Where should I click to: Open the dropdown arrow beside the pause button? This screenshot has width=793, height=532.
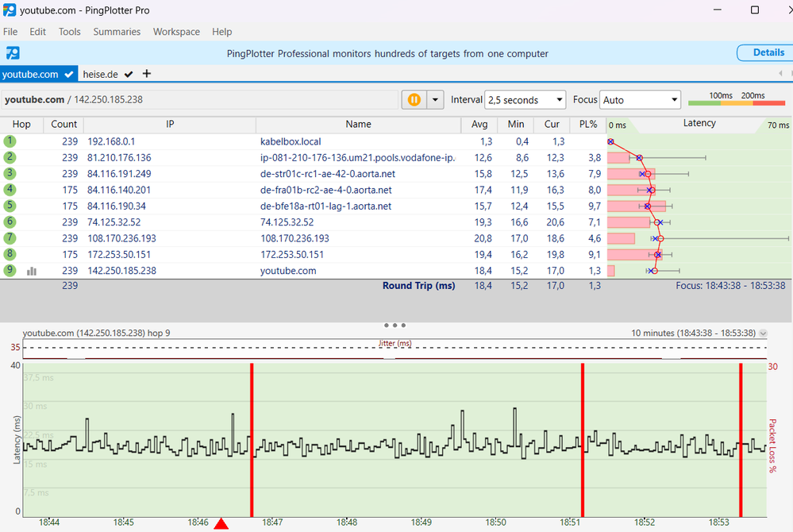coord(435,99)
